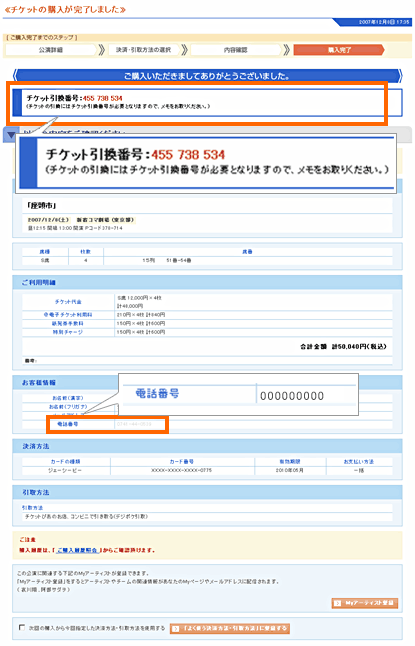415x646 pixels.
Task: Click the enlarged phone number 000000000 callout
Action: pyautogui.click(x=239, y=394)
